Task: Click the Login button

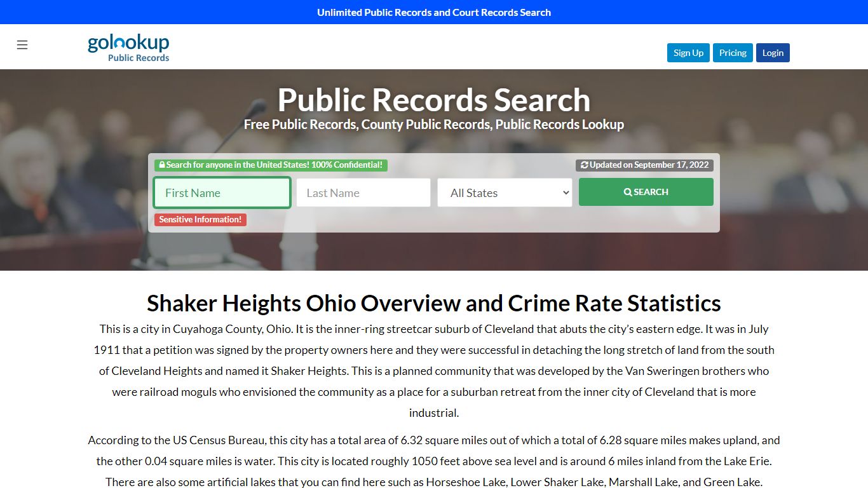Action: tap(773, 53)
